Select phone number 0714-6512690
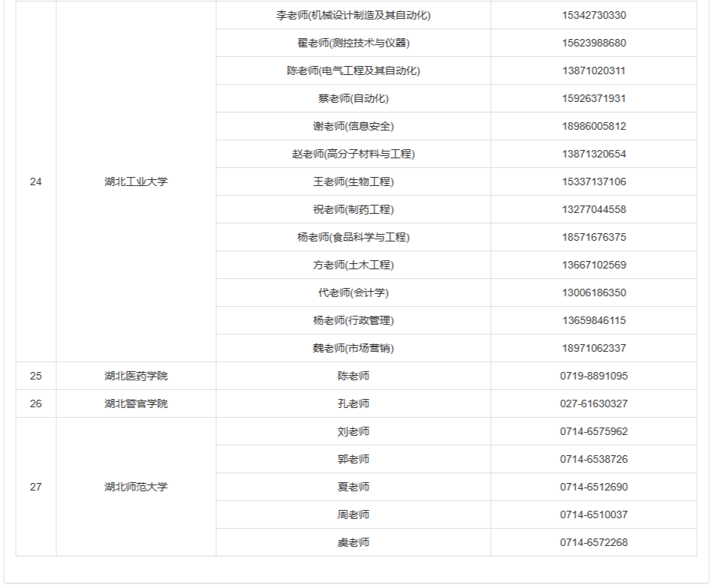Screen dimensions: 712x588 tap(594, 487)
